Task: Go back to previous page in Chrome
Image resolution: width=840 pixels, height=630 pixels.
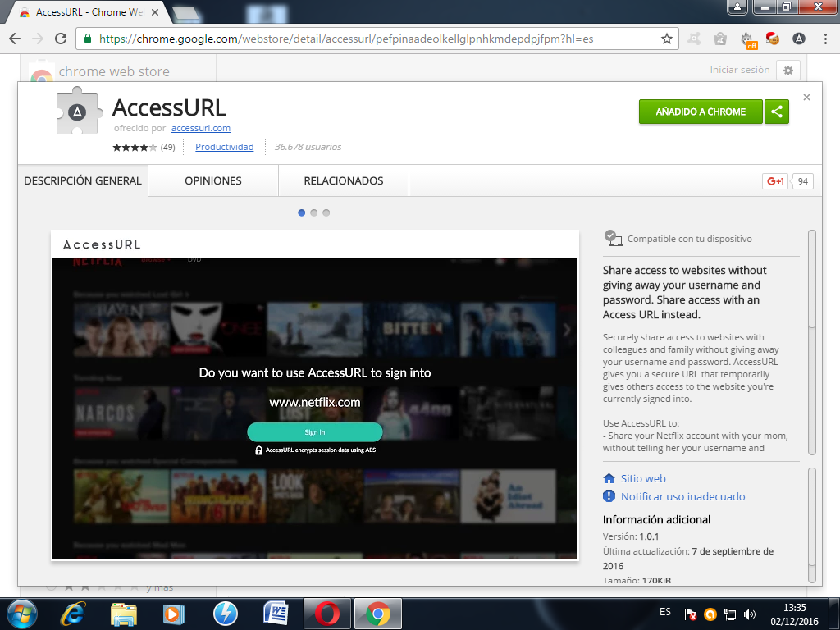Action: click(15, 39)
